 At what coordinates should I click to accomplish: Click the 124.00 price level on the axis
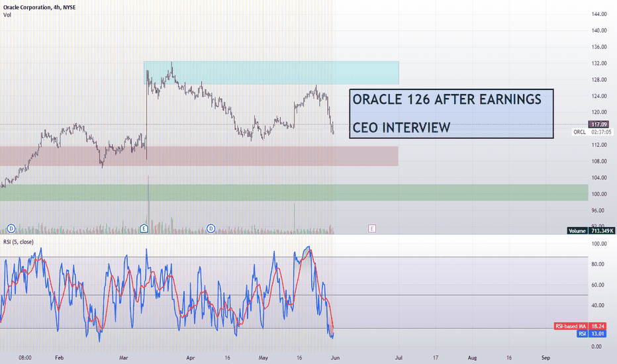599,96
